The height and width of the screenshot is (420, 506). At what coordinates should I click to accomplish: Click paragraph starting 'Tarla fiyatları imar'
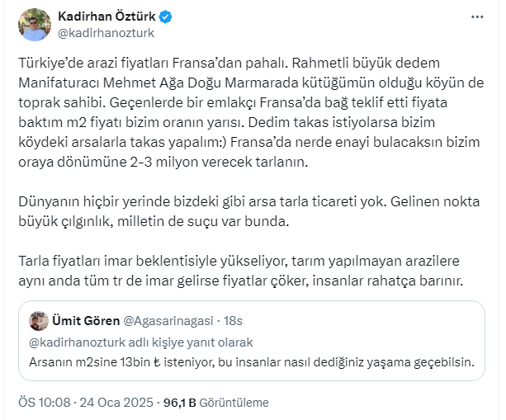click(x=246, y=271)
